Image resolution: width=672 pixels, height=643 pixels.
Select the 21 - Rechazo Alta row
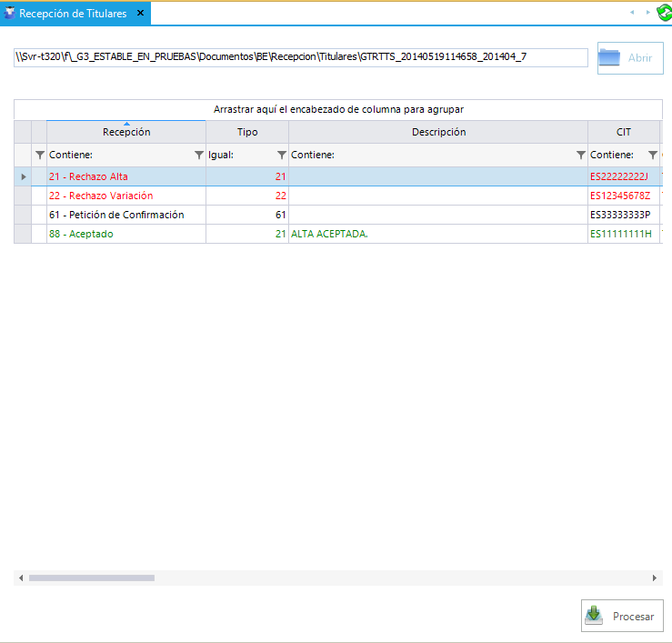pos(338,176)
